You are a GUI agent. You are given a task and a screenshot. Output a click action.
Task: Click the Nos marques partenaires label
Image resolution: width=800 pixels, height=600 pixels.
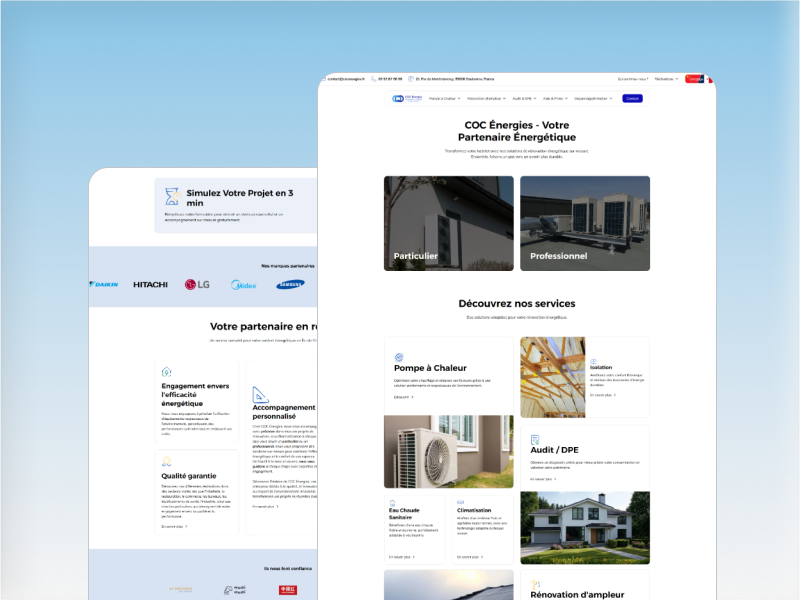[x=288, y=266]
